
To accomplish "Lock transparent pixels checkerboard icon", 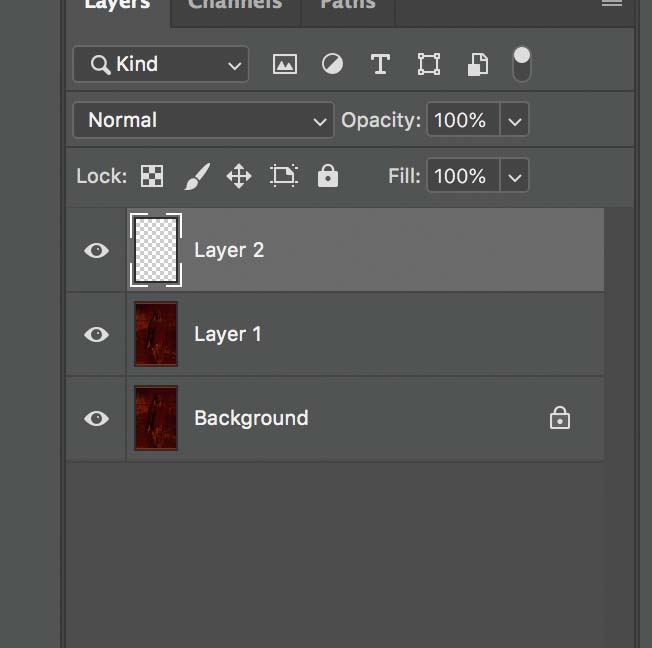I will point(152,176).
